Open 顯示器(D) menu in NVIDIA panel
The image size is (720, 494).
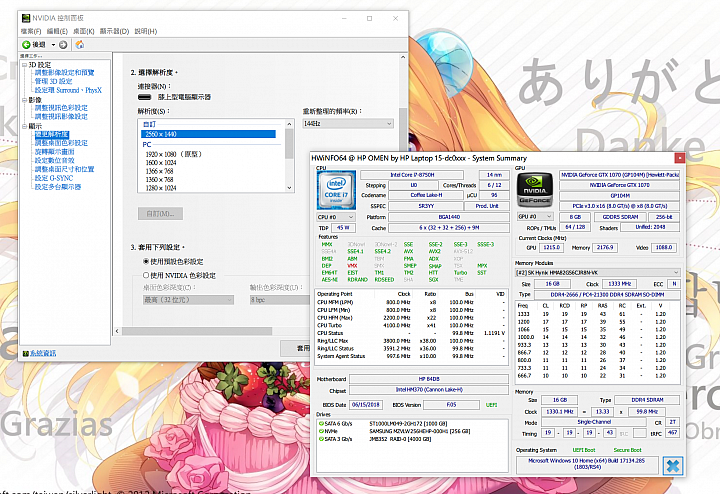[114, 31]
